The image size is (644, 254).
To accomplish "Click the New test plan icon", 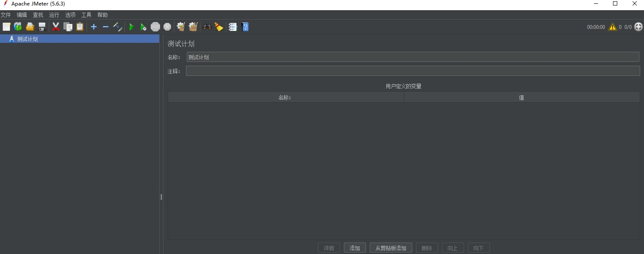I will click(6, 27).
